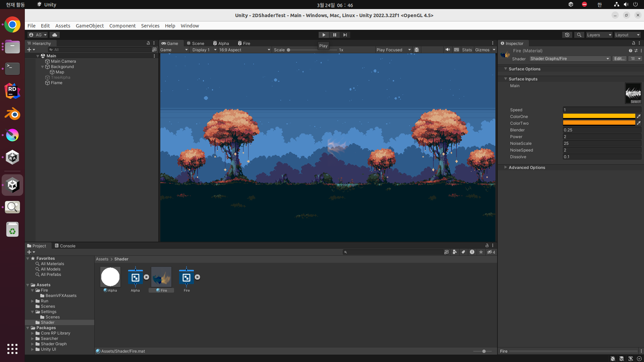This screenshot has height=362, width=644.
Task: Select Main Camera in Hierarchy
Action: click(63, 61)
